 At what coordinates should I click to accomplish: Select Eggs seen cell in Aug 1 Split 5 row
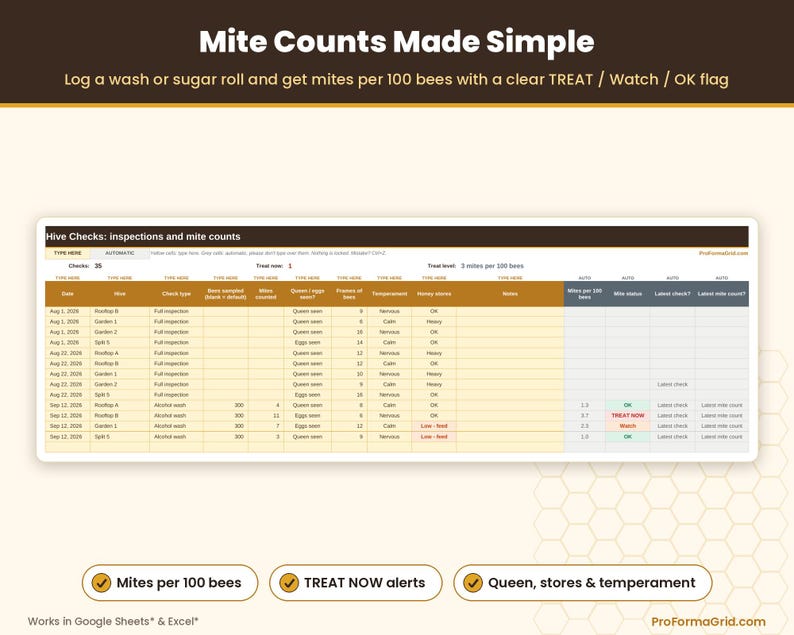[307, 343]
